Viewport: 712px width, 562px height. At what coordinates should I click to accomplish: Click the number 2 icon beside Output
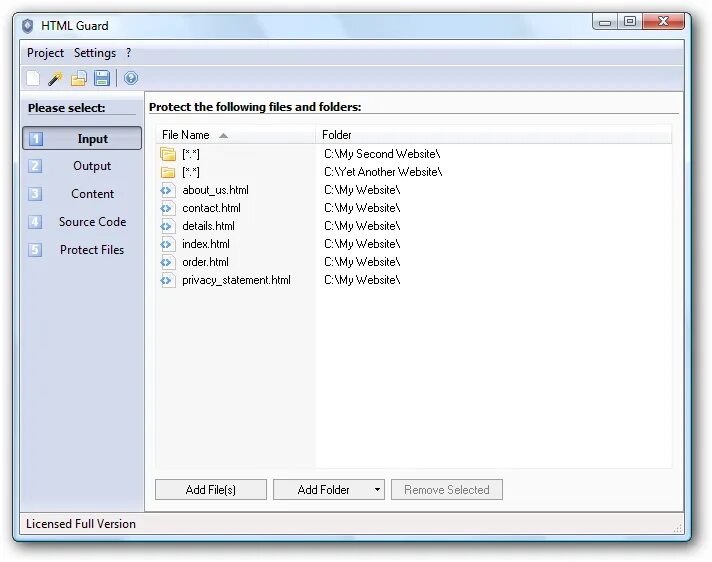35,166
